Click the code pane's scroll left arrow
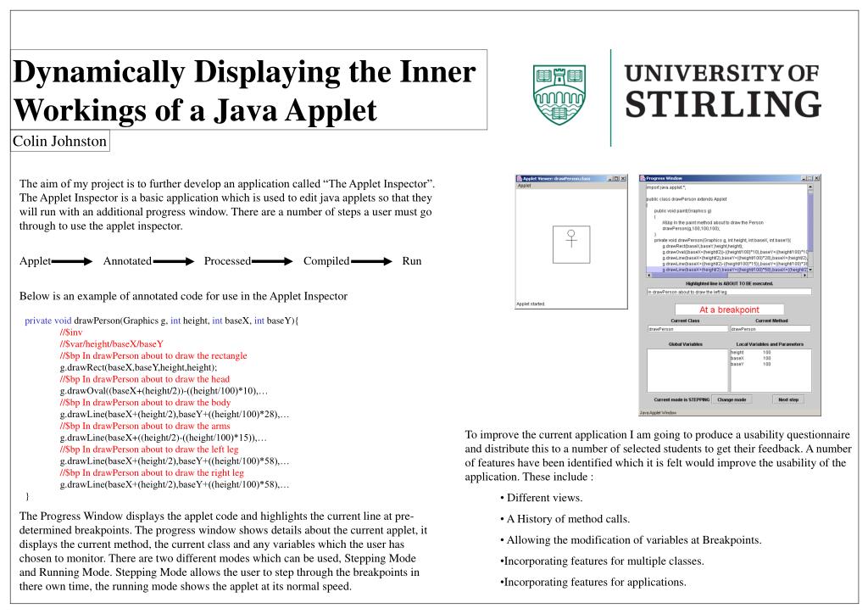Viewport: 868px width, 614px height. pos(648,275)
